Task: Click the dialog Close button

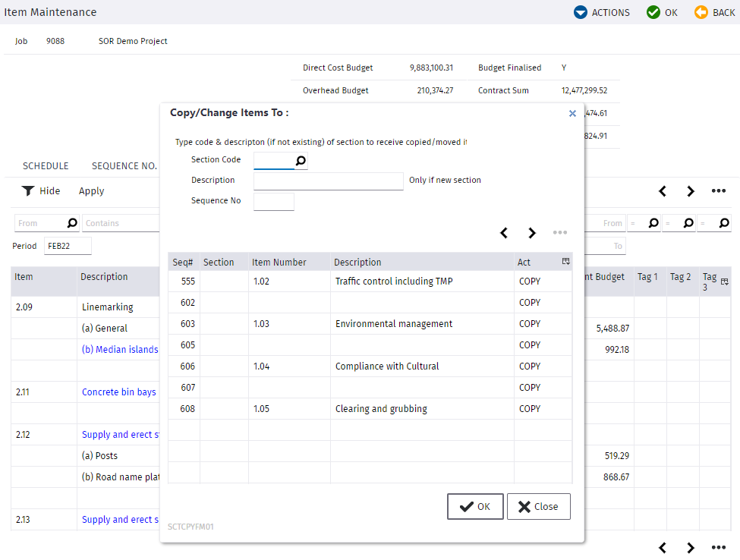Action: 538,506
